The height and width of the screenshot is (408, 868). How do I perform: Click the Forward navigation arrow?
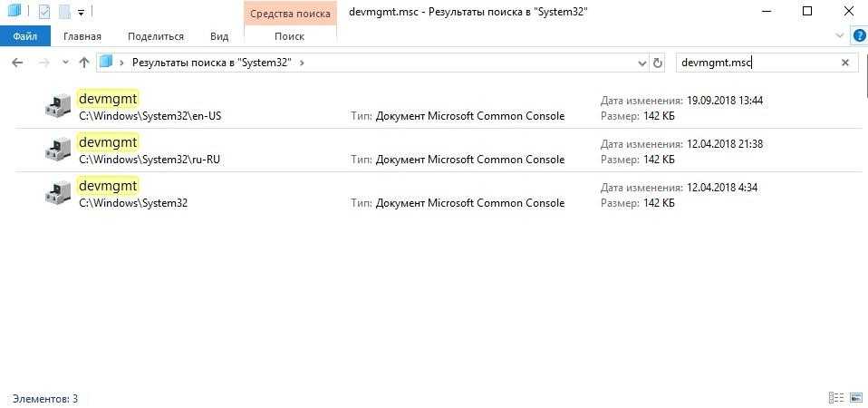pyautogui.click(x=42, y=63)
